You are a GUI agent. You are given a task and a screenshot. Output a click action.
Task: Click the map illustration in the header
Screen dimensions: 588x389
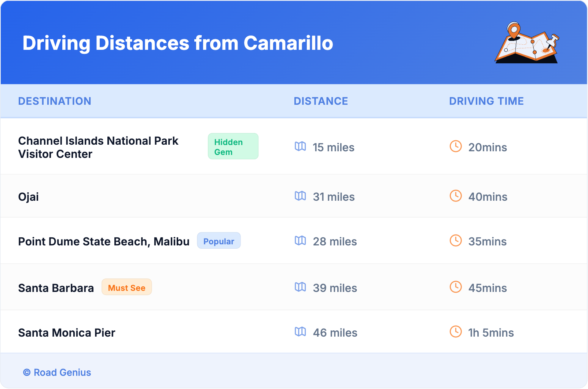[x=527, y=43]
